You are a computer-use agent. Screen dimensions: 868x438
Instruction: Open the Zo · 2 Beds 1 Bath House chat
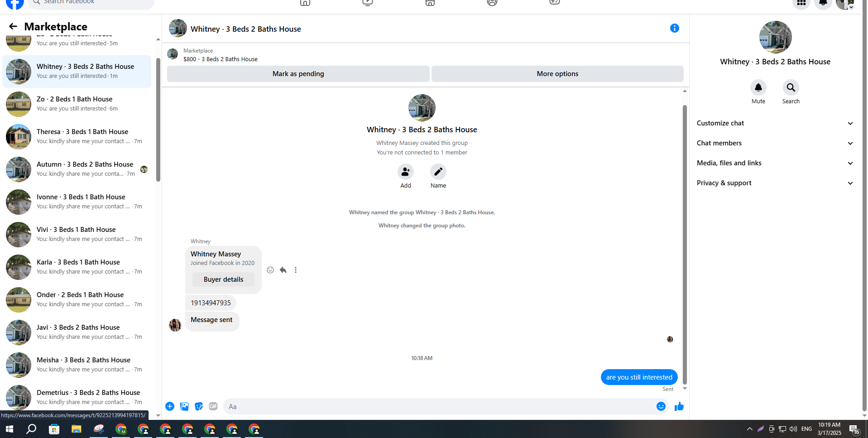pos(77,104)
